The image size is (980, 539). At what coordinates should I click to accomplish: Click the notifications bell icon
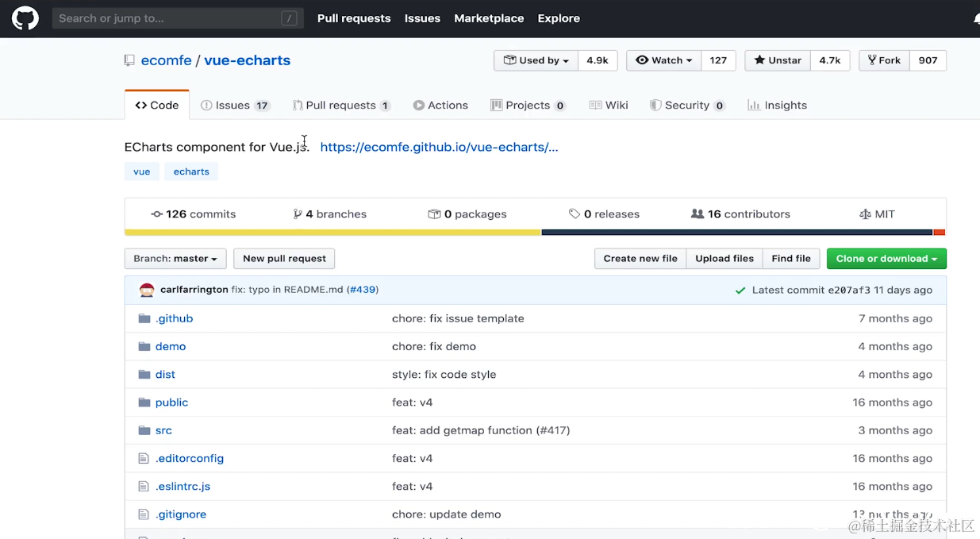[x=976, y=18]
